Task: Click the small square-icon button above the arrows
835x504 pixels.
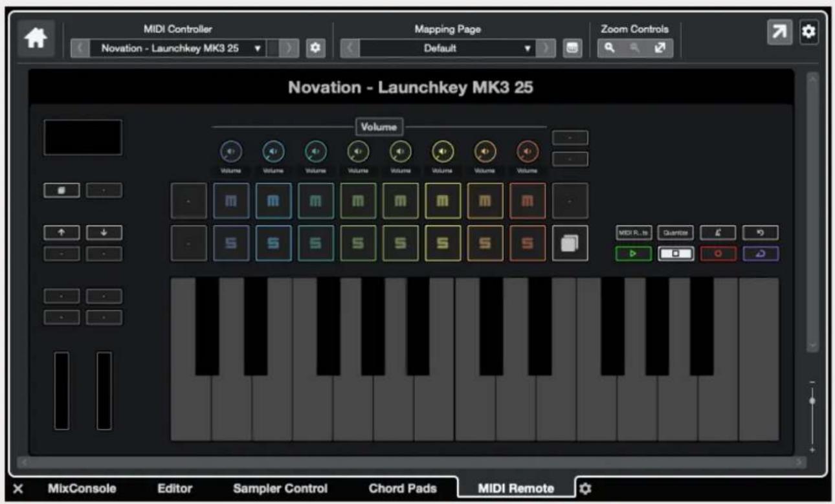Action: tap(61, 190)
